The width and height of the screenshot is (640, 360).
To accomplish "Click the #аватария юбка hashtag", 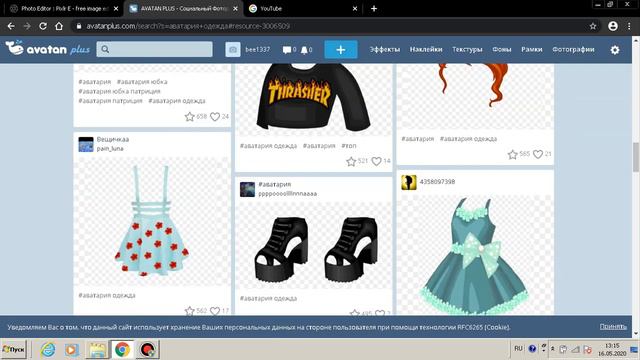I will coord(142,82).
